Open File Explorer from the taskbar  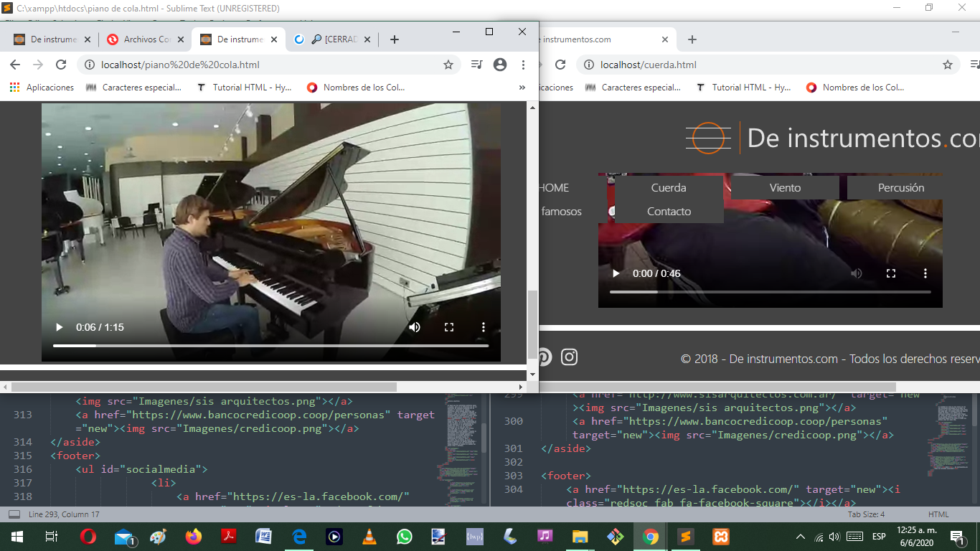coord(580,537)
